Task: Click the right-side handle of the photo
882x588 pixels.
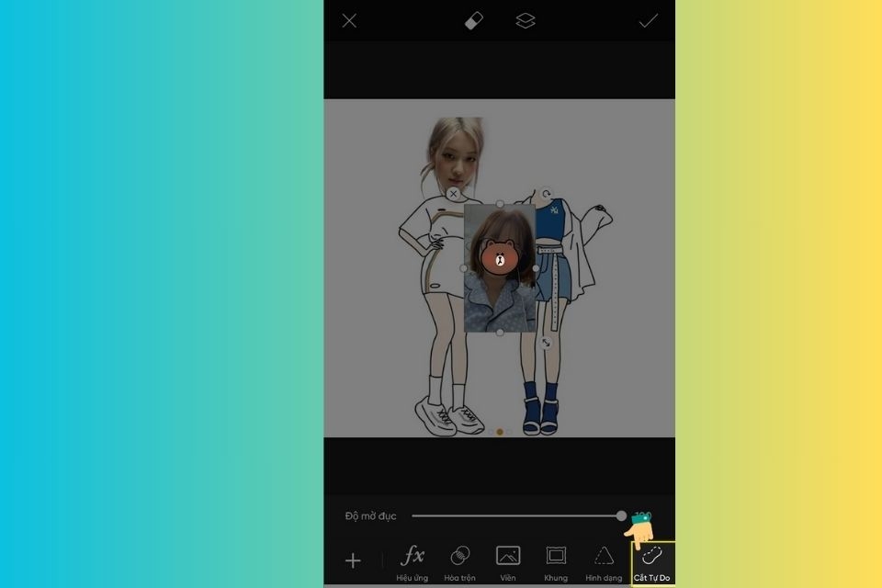Action: (x=536, y=268)
